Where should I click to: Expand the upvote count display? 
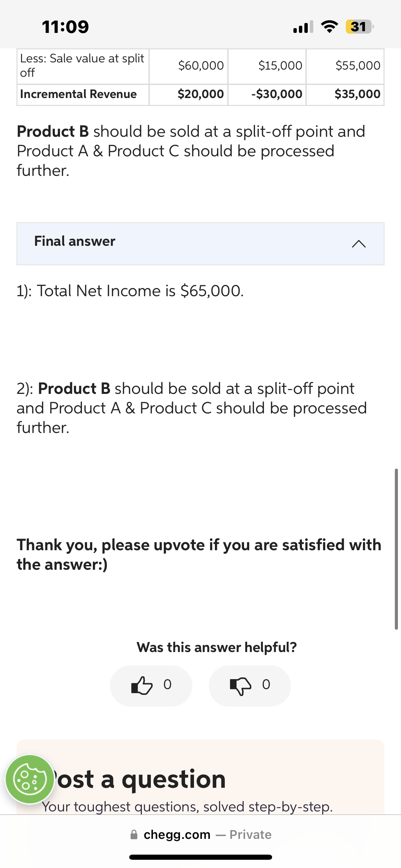(167, 686)
